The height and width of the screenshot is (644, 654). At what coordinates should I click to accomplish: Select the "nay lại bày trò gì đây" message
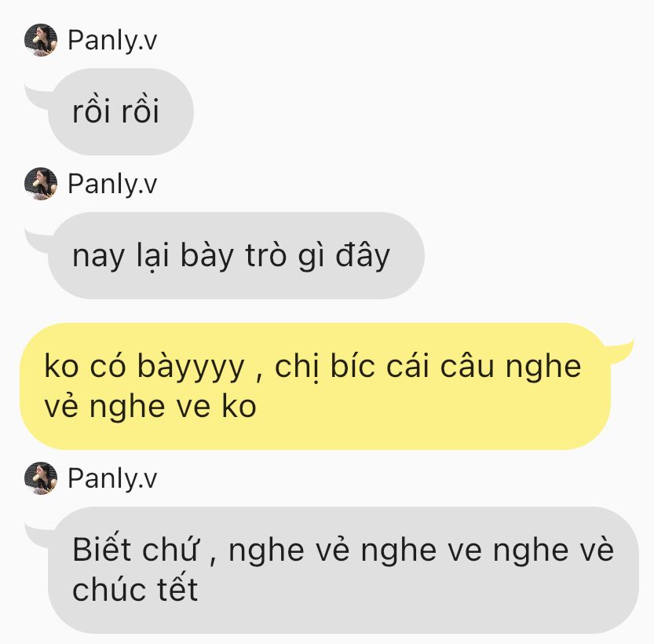(x=236, y=256)
